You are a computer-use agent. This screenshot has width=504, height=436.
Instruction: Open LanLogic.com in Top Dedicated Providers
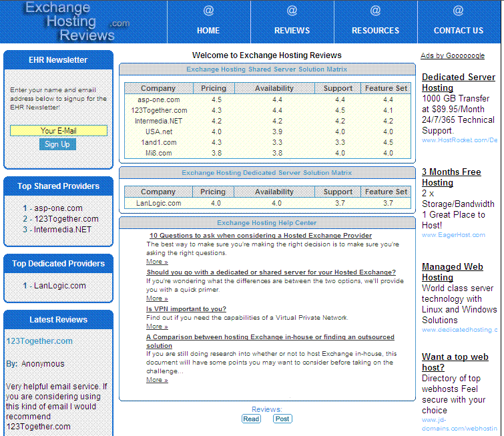[x=60, y=286]
